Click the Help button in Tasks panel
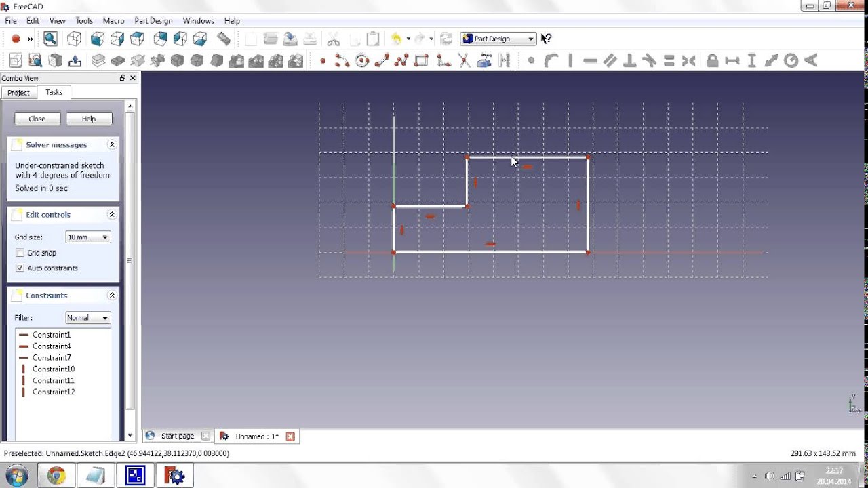Viewport: 868px width, 488px height. tap(89, 119)
